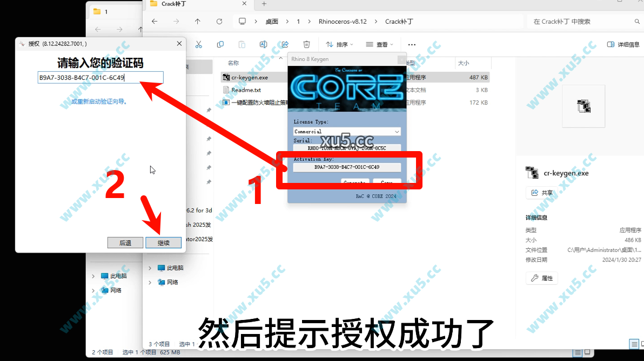This screenshot has width=644, height=361.
Task: Expand 此电脑 in the sidebar tree
Action: point(150,268)
